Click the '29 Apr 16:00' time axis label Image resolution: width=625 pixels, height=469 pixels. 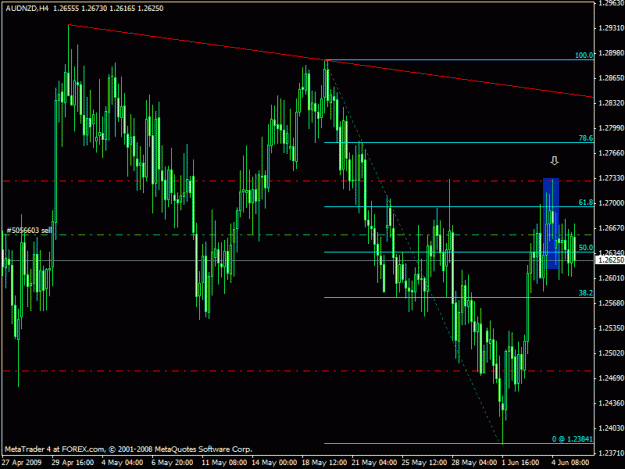73,463
